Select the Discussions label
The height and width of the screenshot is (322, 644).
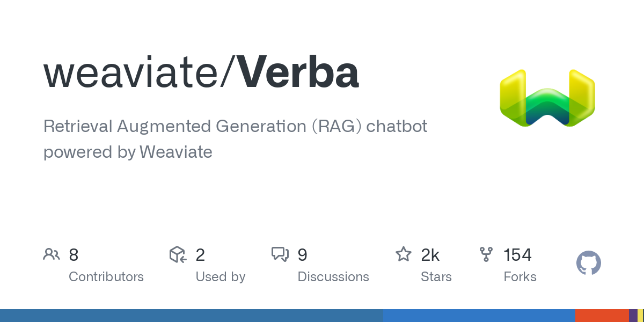tap(333, 277)
